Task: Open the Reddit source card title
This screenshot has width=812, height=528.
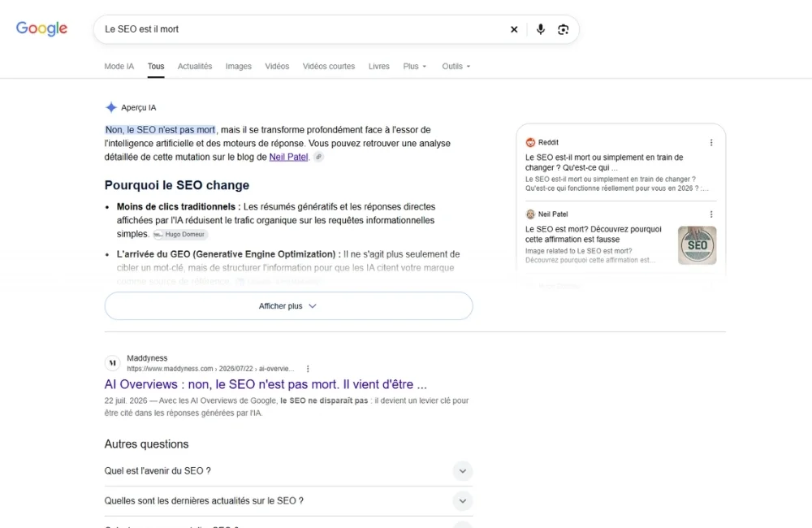Action: pos(604,162)
